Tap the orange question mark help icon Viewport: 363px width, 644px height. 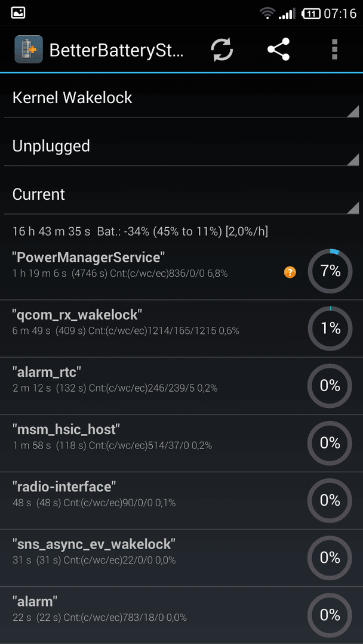[290, 271]
